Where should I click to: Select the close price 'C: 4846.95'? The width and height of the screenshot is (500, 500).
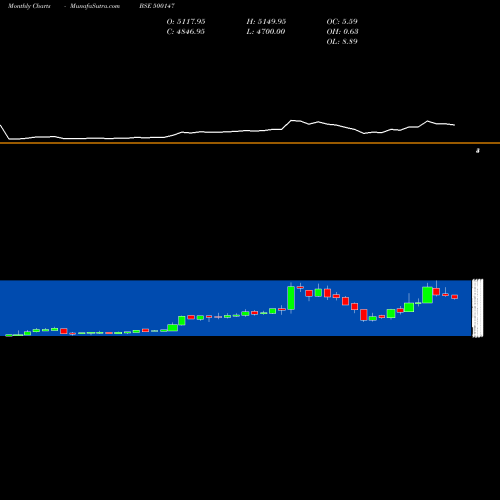tap(186, 32)
